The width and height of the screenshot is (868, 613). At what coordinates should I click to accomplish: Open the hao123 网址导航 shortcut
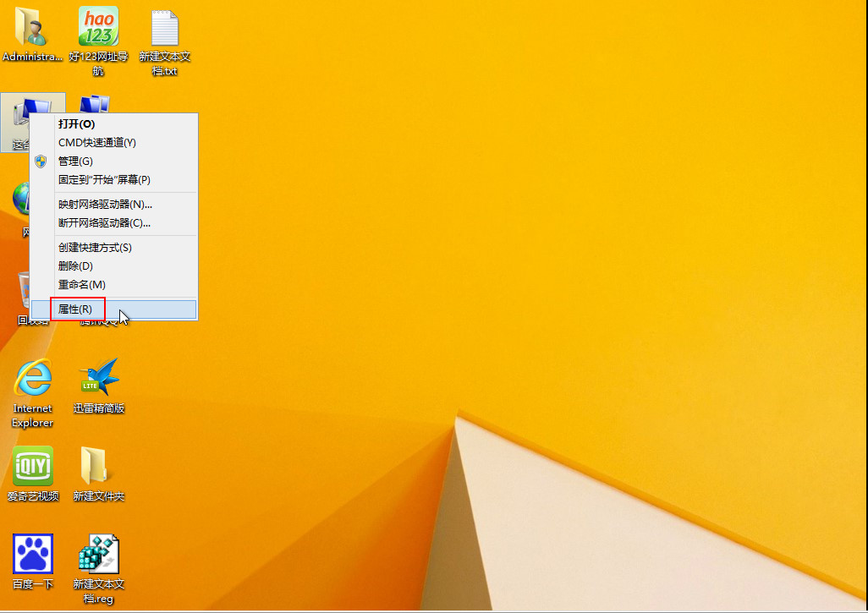pos(98,29)
